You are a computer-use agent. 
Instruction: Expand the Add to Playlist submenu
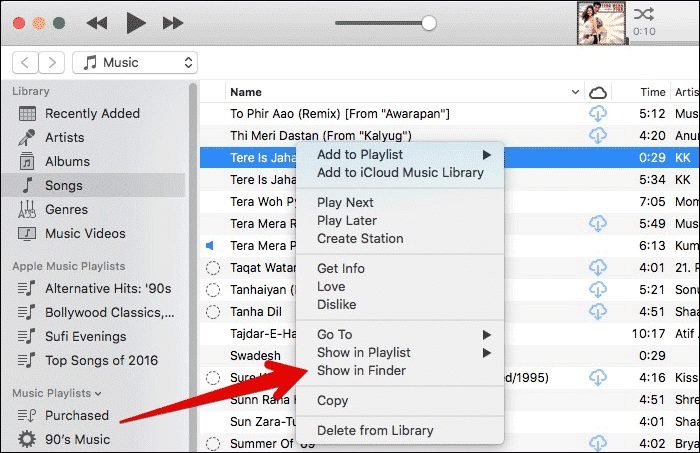pos(400,154)
